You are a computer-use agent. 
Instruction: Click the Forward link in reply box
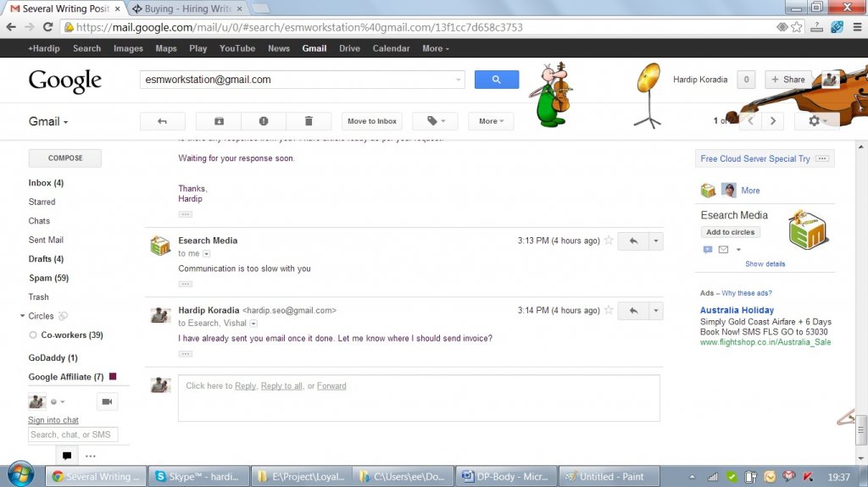coord(331,385)
